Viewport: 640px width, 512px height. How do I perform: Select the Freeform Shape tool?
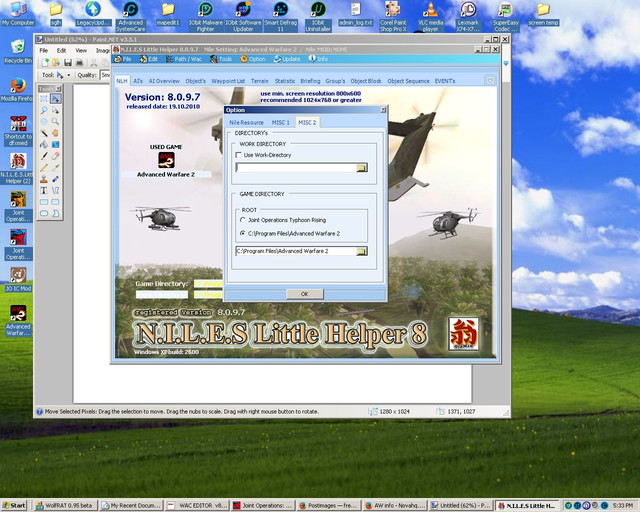tap(55, 213)
